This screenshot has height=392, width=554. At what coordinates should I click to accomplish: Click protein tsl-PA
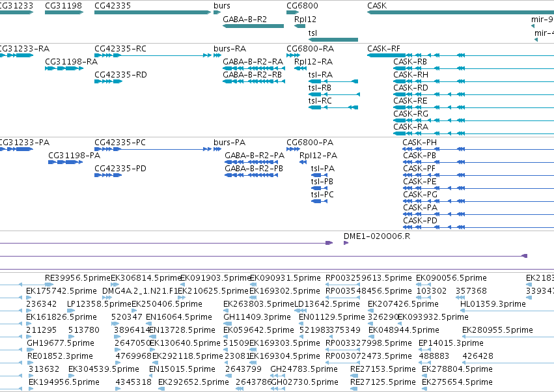[x=320, y=175]
